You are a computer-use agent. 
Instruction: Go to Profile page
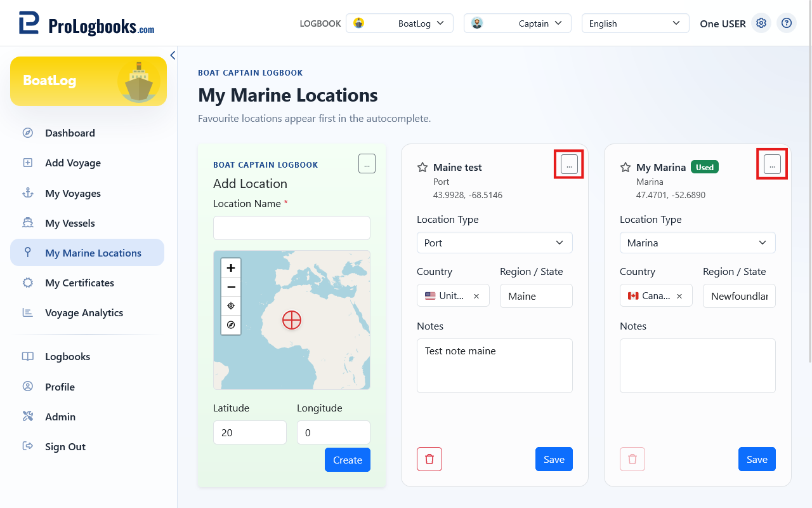pos(87,387)
